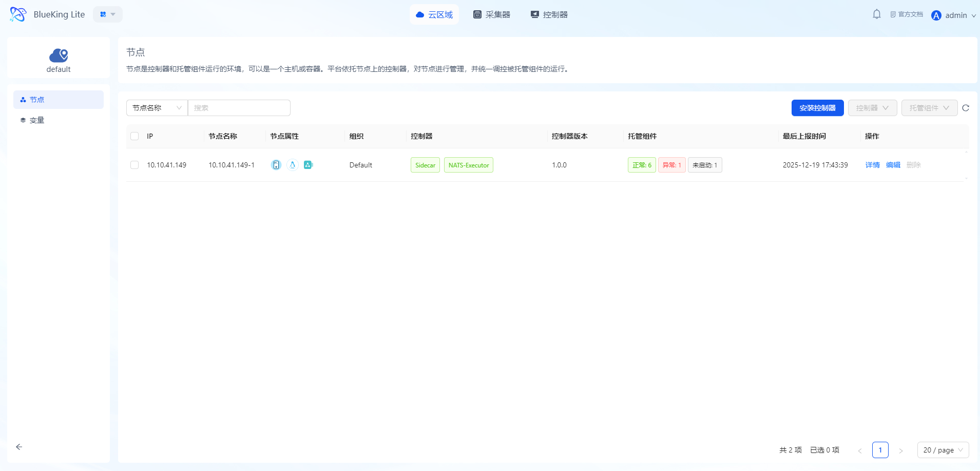Click the 节点属性 column header
The height and width of the screenshot is (471, 980).
coord(284,136)
